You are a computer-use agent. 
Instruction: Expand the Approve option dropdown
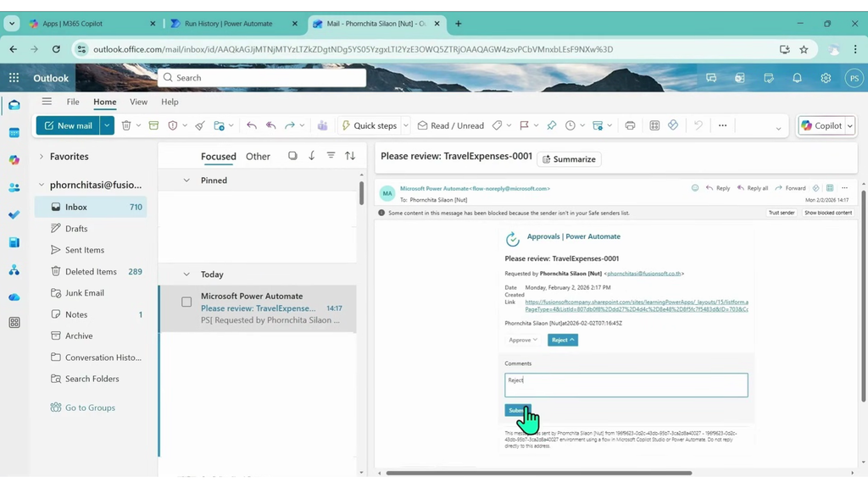[x=523, y=340]
